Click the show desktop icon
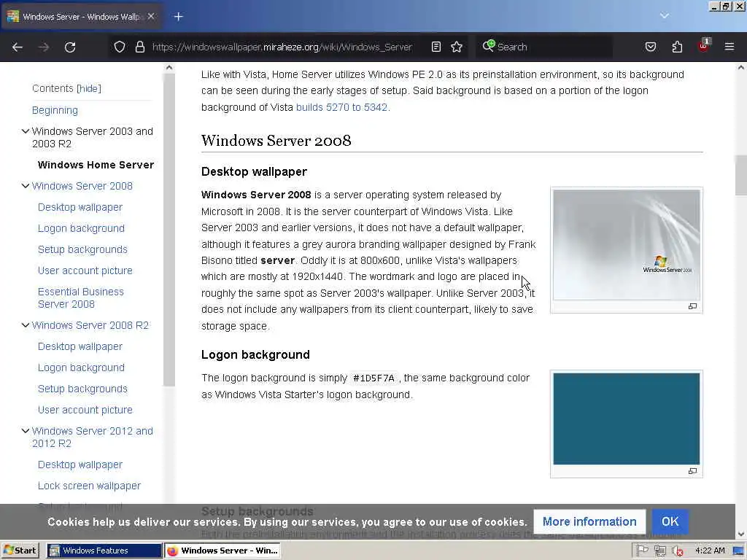747x560 pixels. point(740,551)
